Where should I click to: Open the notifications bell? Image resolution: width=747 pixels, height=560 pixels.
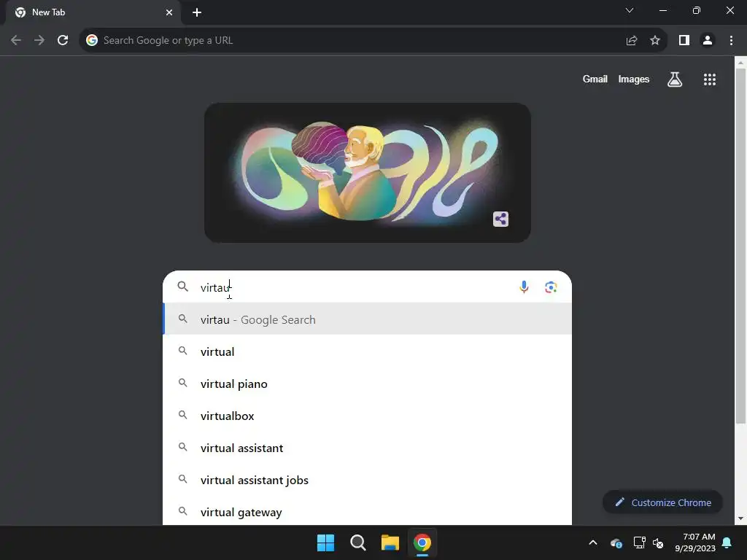(727, 542)
